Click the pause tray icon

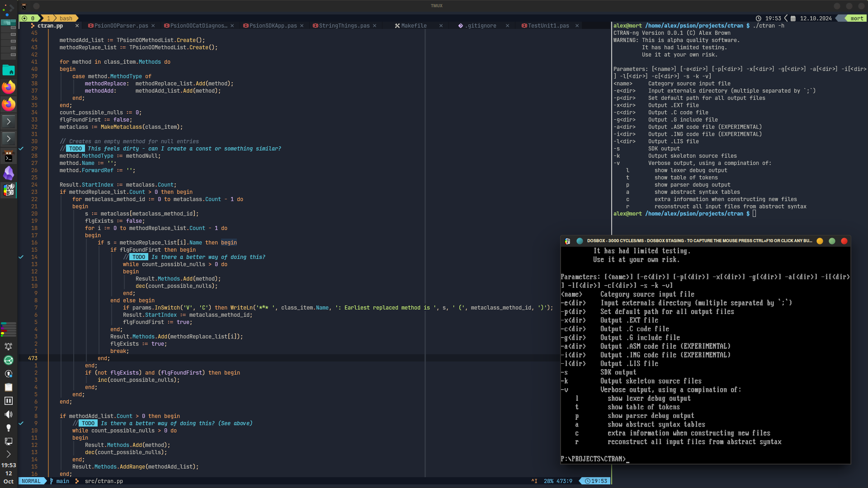coord(8,401)
